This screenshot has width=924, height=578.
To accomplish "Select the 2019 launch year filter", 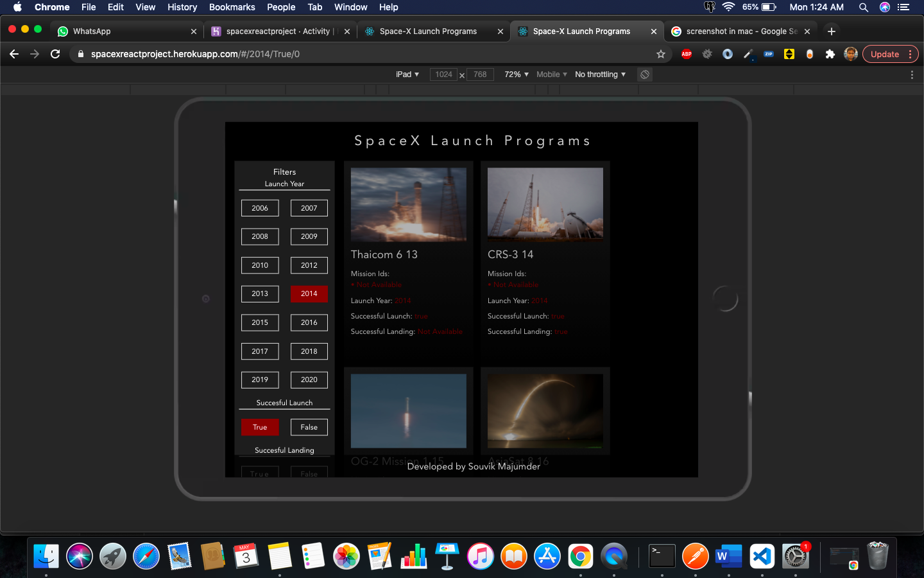I will (x=260, y=380).
